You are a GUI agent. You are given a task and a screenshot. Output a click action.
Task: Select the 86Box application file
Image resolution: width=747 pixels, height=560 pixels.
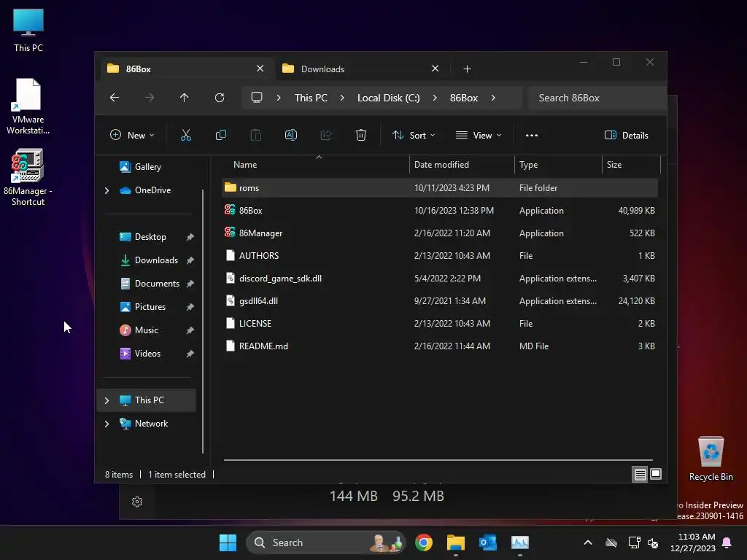[440, 211]
